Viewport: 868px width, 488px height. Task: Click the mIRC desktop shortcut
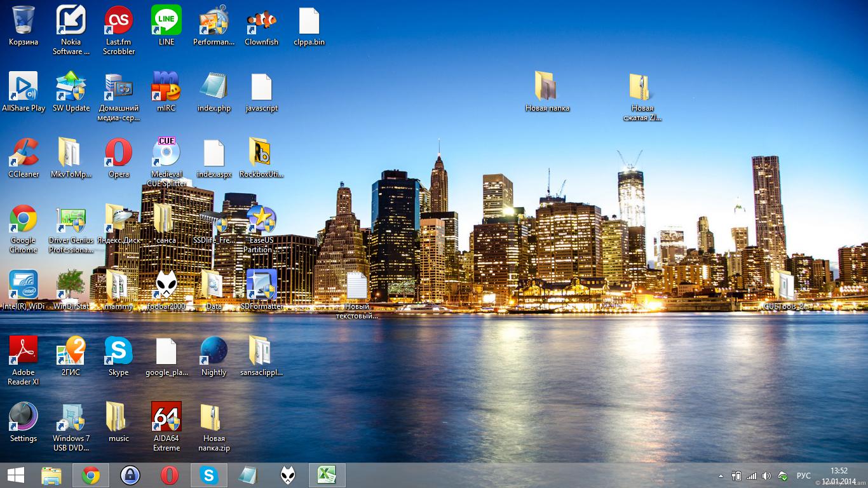pos(166,88)
